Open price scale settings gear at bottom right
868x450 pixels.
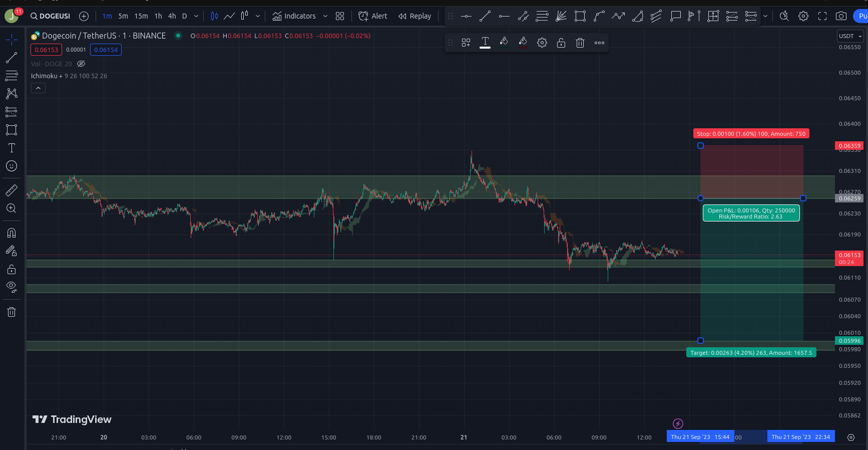(851, 437)
